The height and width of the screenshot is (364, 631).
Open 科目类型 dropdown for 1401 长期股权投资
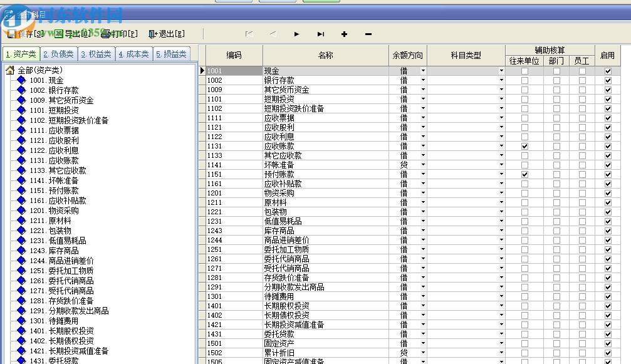click(x=501, y=306)
